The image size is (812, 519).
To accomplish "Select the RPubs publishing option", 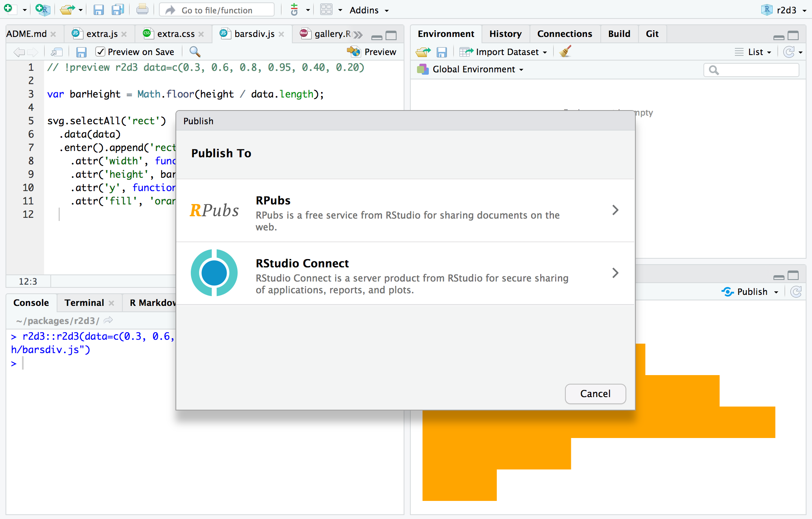I will tap(405, 210).
